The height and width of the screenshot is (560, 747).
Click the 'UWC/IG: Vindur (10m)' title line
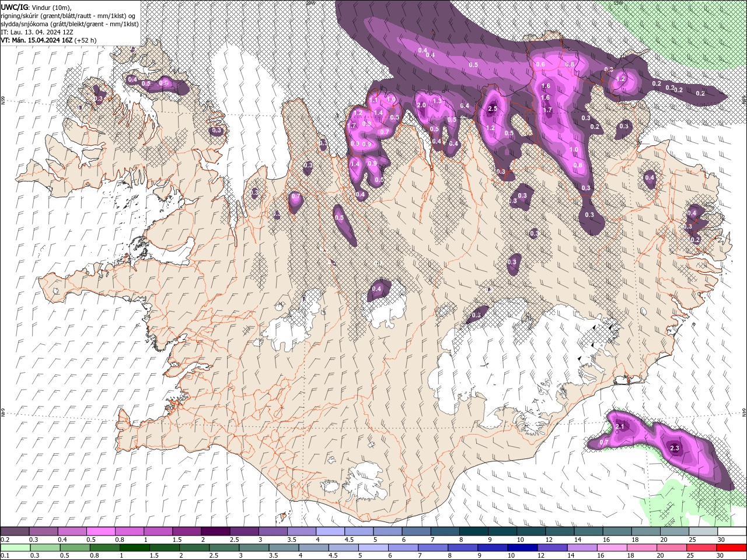click(36, 7)
